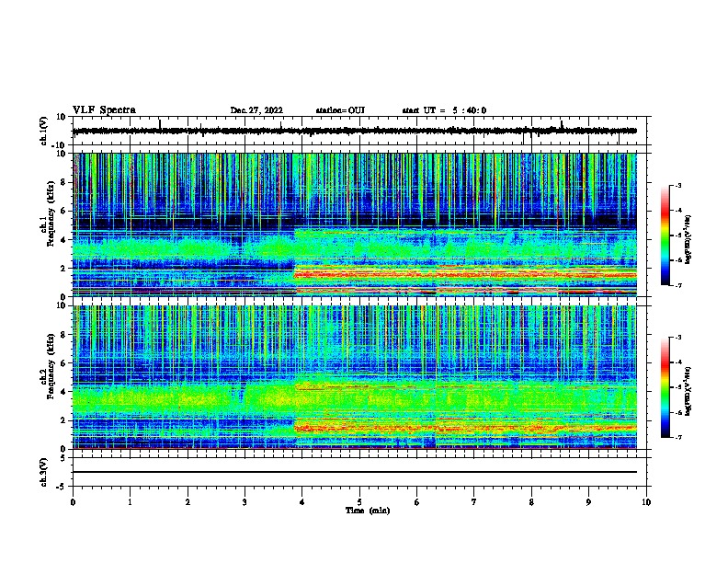Click the "-7" label on ch.2 color bar
Screen dimensions: 728x563
pyautogui.click(x=677, y=437)
